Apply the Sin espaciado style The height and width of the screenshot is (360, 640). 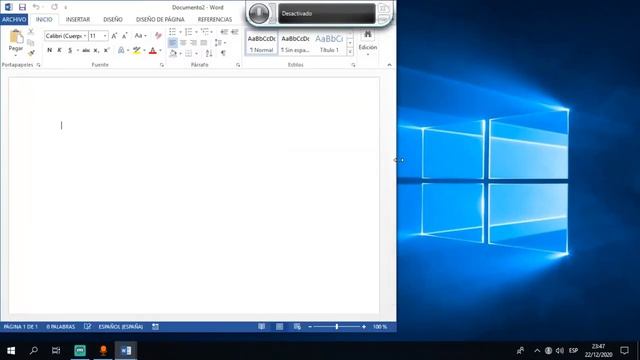pos(296,44)
